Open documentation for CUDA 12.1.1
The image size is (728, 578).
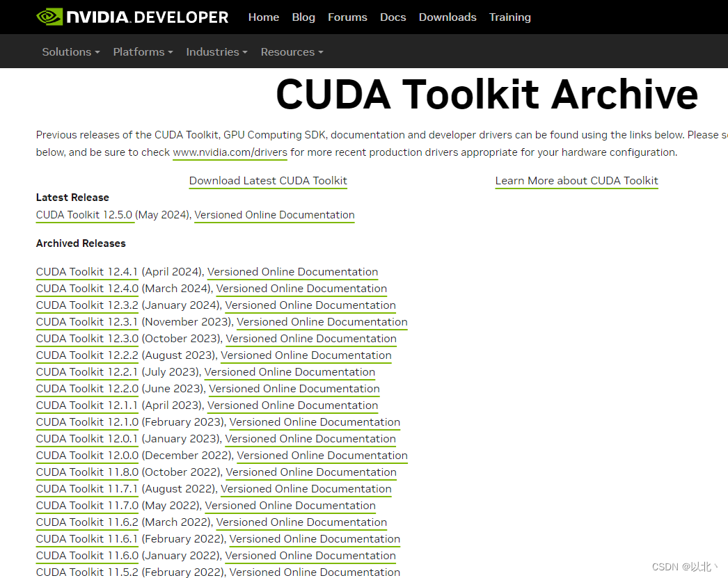(292, 406)
